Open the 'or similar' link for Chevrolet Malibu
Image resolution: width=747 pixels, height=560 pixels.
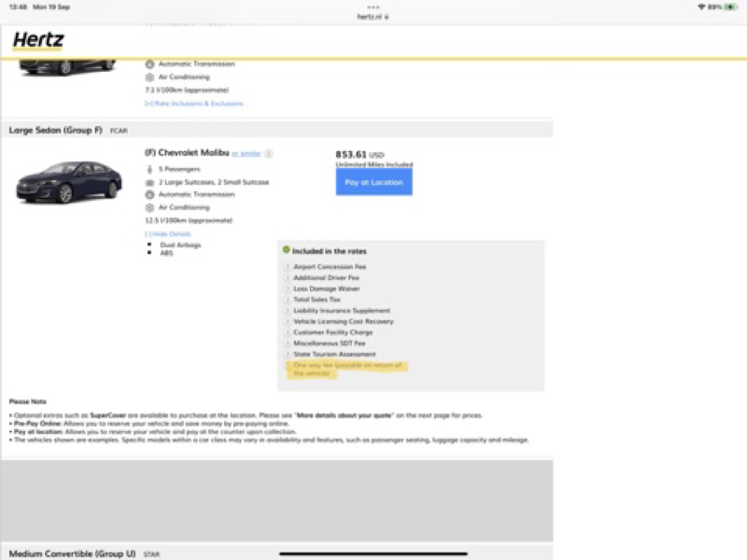point(247,153)
